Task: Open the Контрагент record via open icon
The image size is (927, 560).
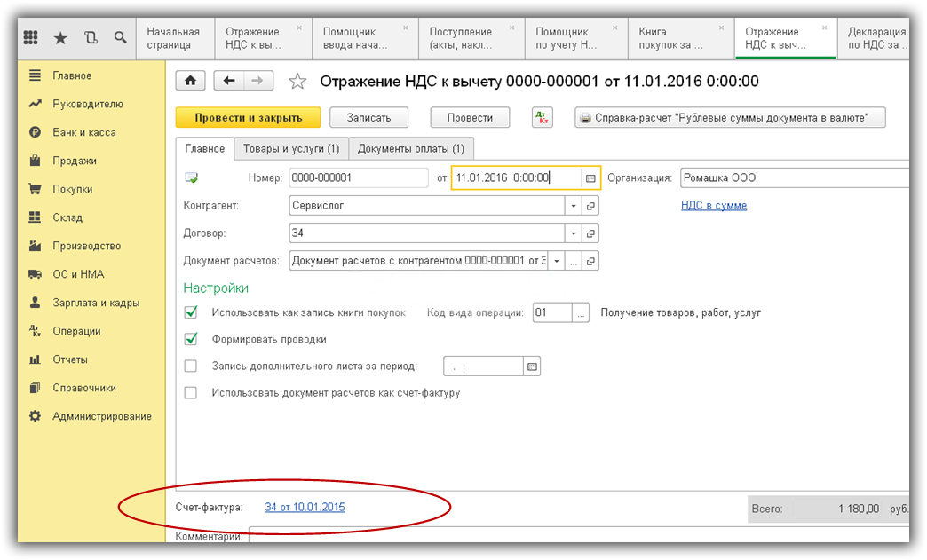Action: coord(590,206)
